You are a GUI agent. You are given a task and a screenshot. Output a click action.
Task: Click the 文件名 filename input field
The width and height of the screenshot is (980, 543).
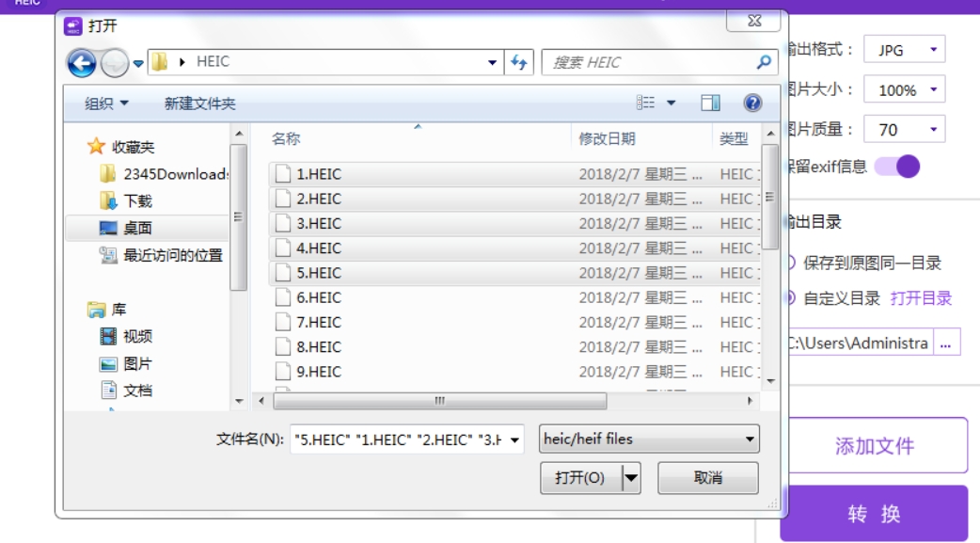[398, 439]
